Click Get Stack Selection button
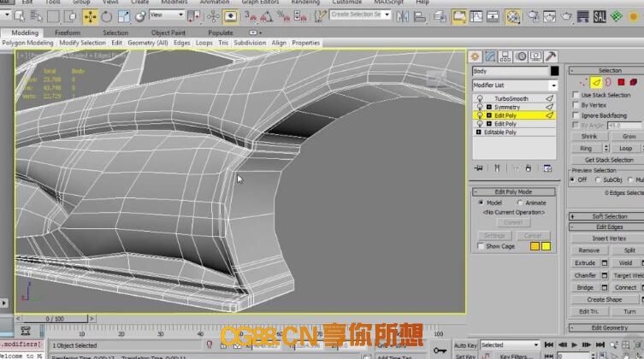 (609, 160)
